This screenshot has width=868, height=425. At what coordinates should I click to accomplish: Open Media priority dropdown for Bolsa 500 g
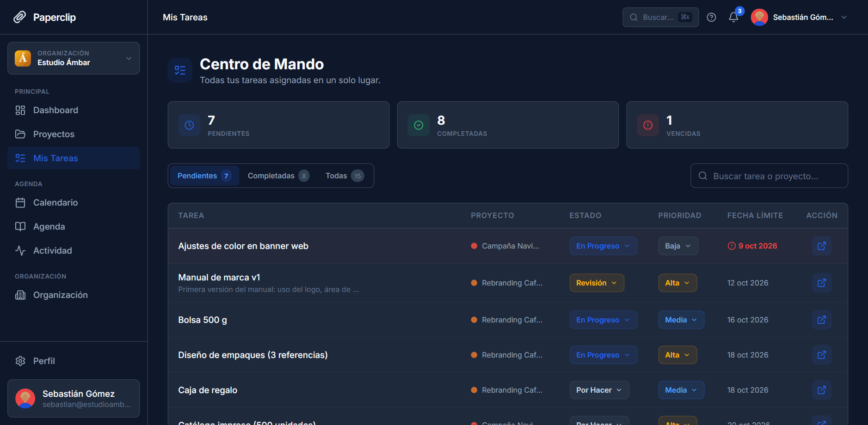point(681,320)
